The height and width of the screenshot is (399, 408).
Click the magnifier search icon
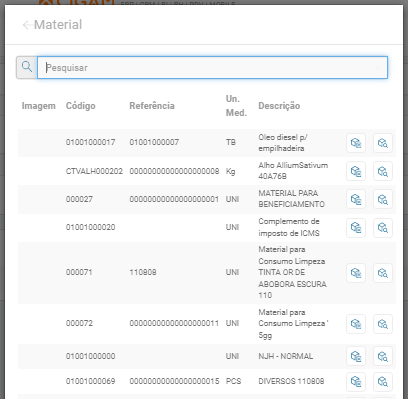click(27, 67)
